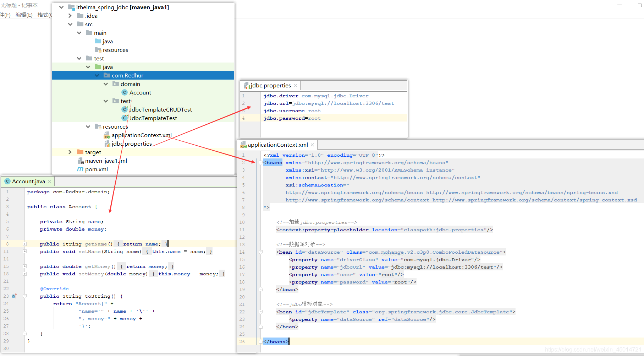Click the Account.java tab class icon
The image size is (644, 356).
pos(7,181)
